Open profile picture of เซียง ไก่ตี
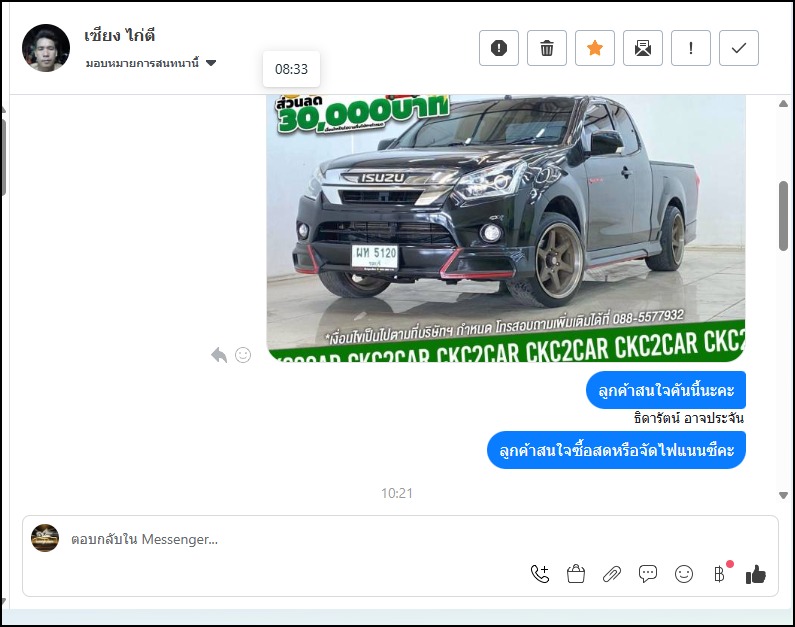 [x=46, y=48]
